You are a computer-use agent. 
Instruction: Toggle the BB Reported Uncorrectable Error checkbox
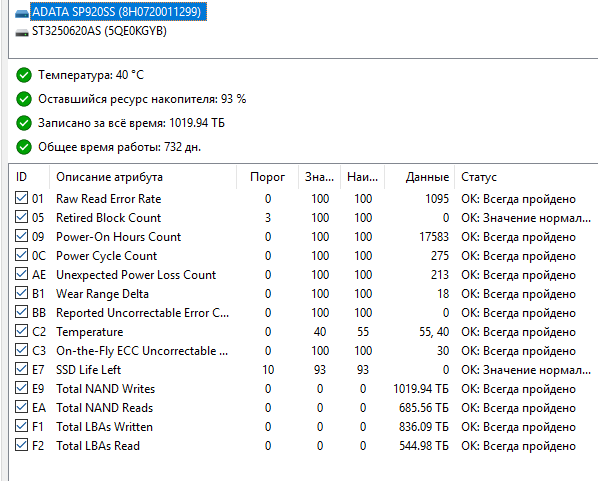21,312
